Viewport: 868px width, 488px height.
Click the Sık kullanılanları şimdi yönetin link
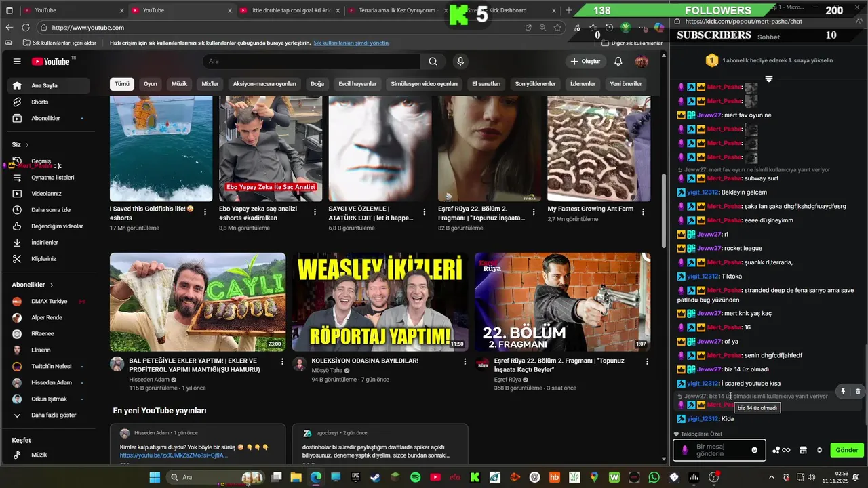(351, 43)
